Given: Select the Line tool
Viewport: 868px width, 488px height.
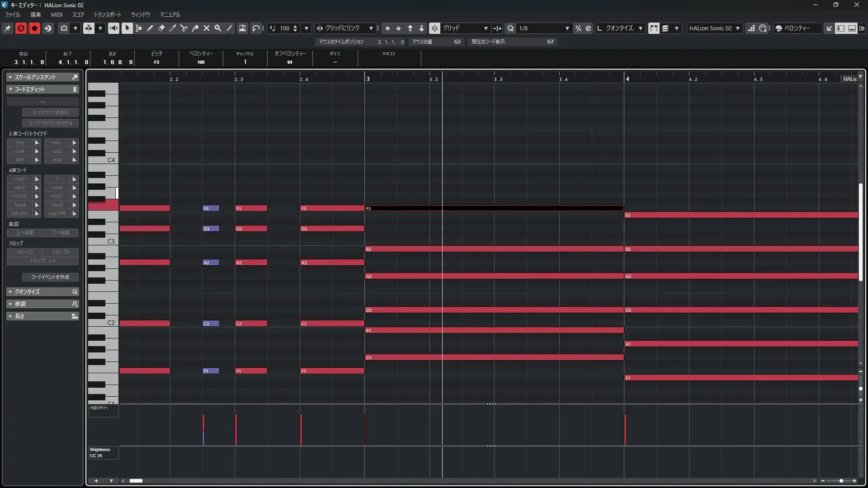Looking at the screenshot, I should tap(229, 28).
